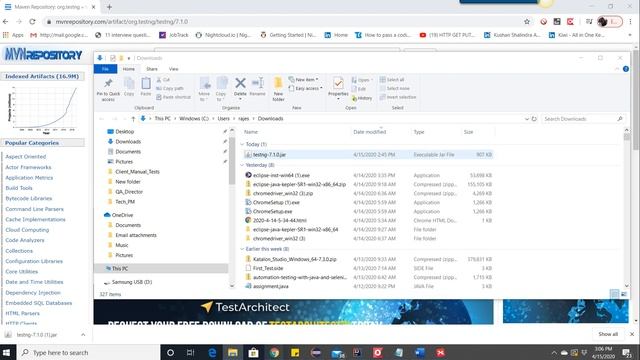The height and width of the screenshot is (360, 640).
Task: Open Microsoft Store from taskbar
Action: (x=253, y=353)
